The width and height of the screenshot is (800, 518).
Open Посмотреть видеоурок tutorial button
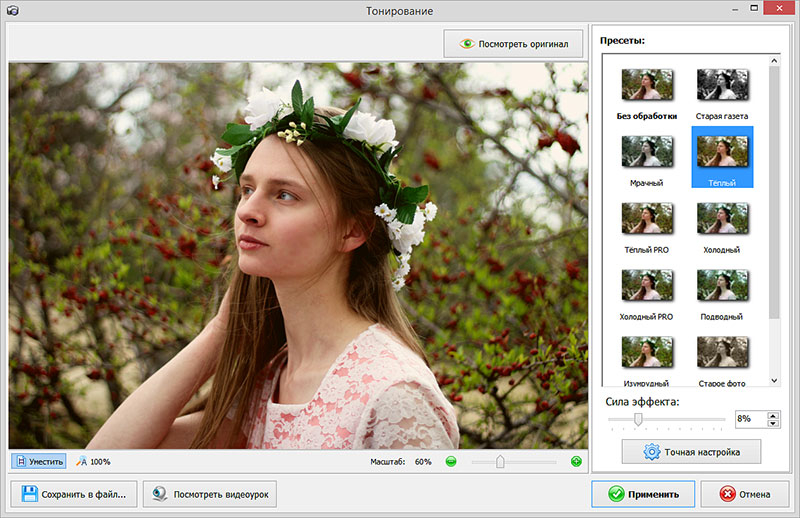(x=210, y=494)
